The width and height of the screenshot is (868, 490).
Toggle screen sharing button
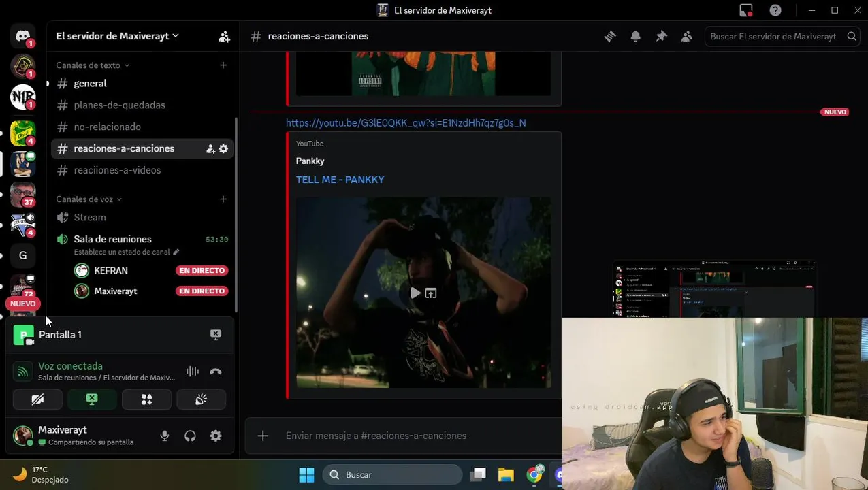(92, 399)
